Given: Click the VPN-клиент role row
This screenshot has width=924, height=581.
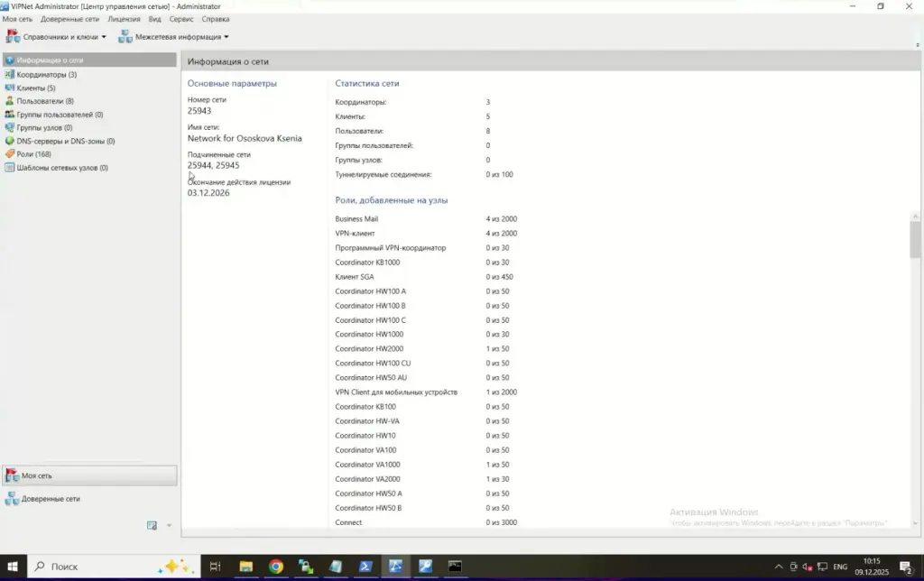Looking at the screenshot, I should [426, 234].
